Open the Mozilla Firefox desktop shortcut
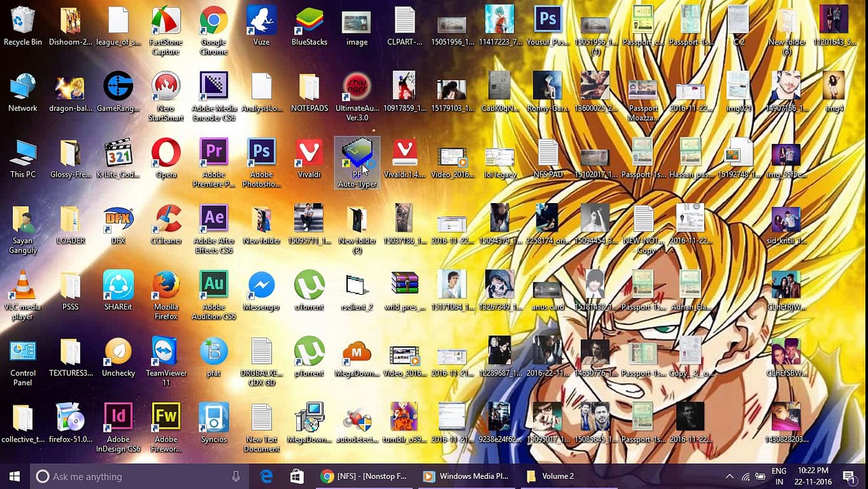 (x=166, y=295)
